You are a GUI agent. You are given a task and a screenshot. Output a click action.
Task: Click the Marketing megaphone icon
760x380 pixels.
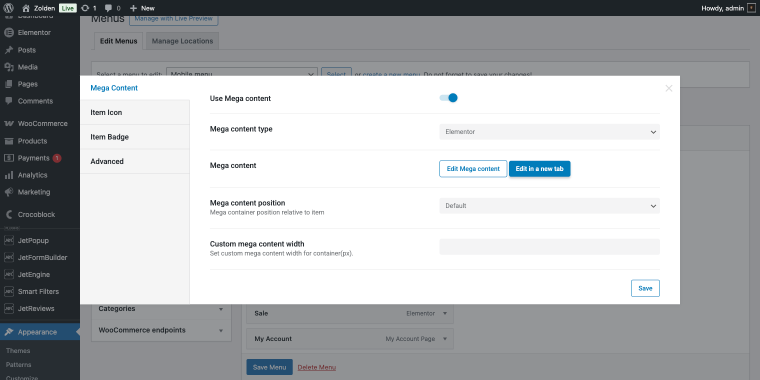pyautogui.click(x=9, y=192)
